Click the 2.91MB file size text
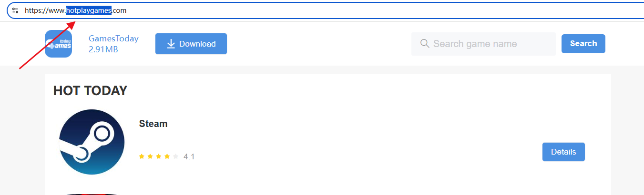 click(x=103, y=49)
